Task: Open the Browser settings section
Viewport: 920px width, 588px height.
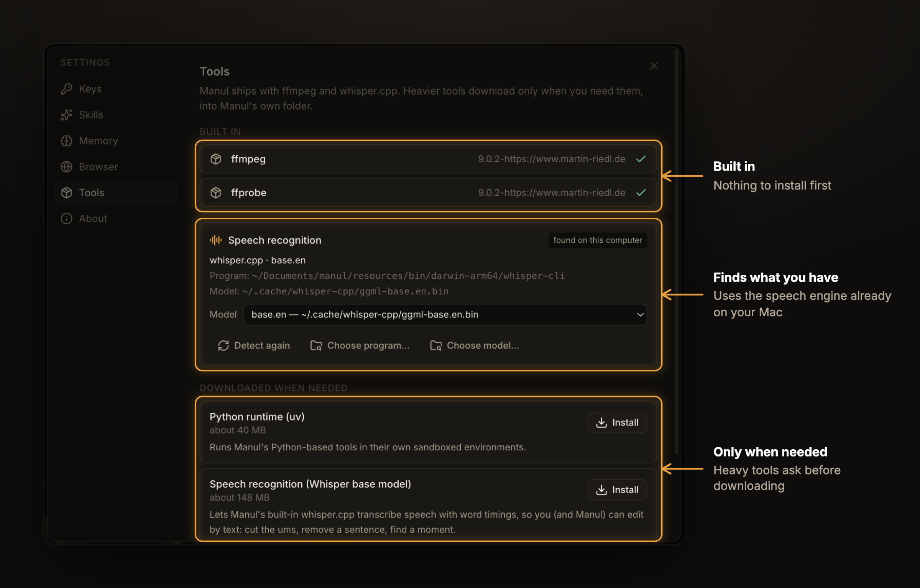Action: point(116,167)
